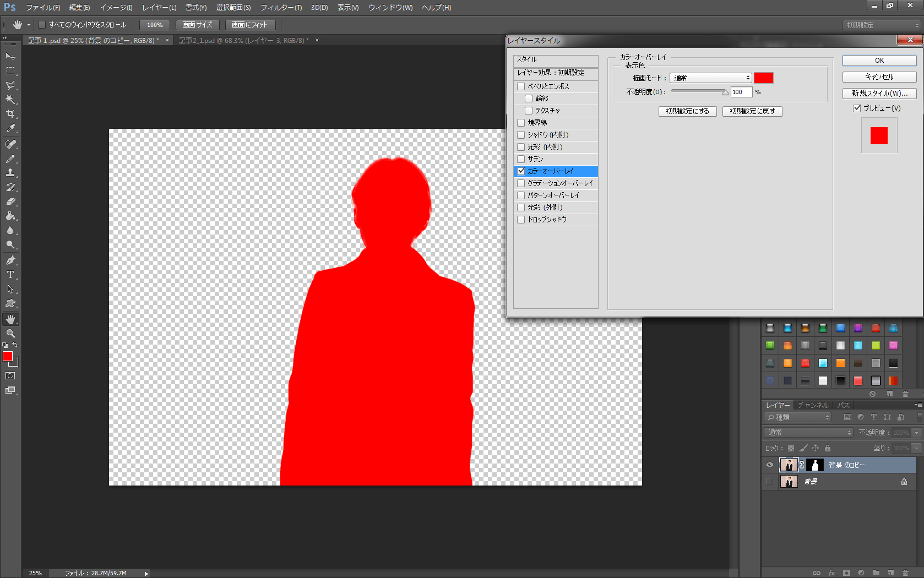
Task: Select the Clone Stamp tool
Action: point(10,173)
